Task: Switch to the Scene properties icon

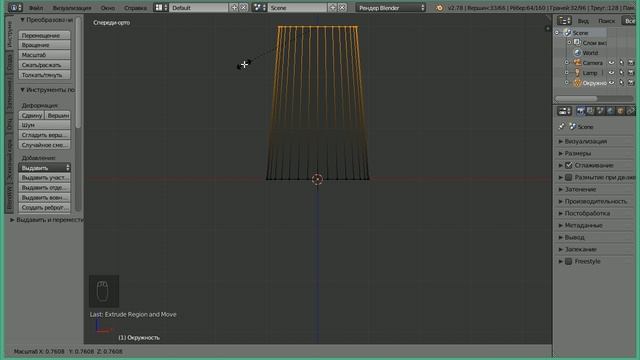Action: 600,111
